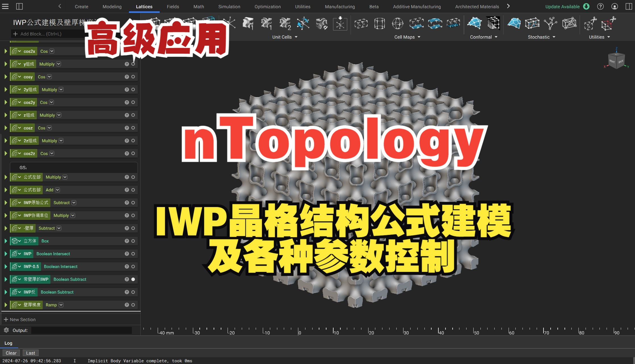635x364 pixels.
Task: Click the Update Available link
Action: click(562, 7)
